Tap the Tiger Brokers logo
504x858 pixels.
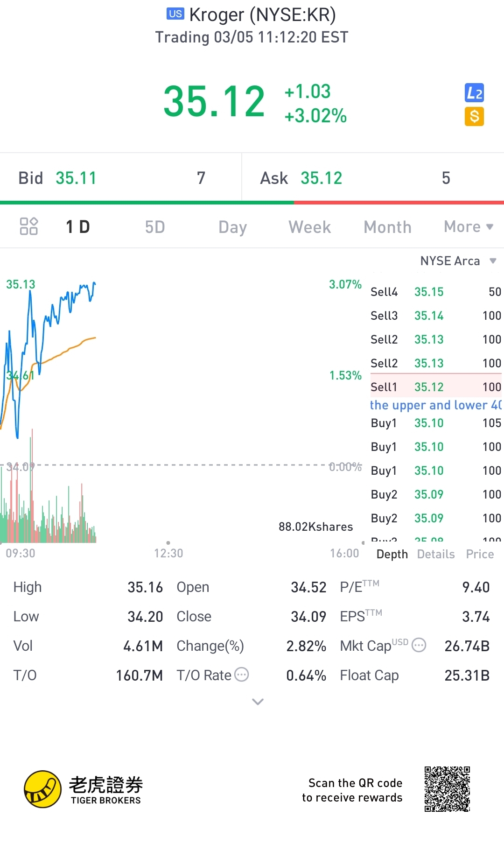click(84, 789)
